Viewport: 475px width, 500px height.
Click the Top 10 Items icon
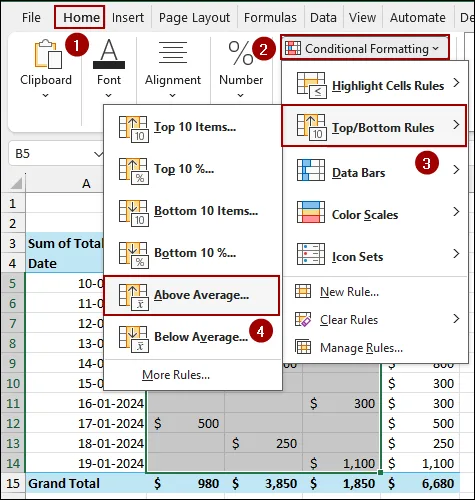click(x=134, y=129)
